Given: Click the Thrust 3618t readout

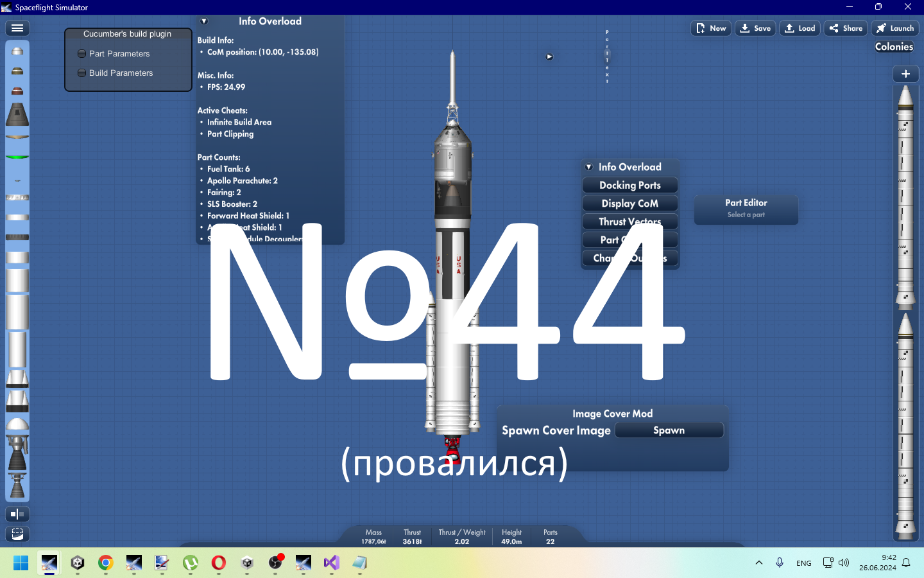Looking at the screenshot, I should point(412,537).
